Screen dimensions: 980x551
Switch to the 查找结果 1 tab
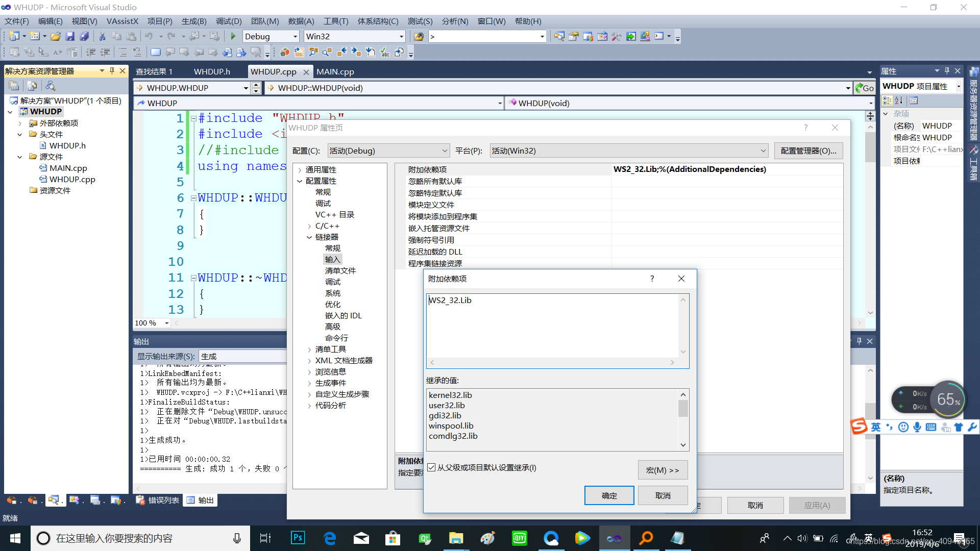154,71
